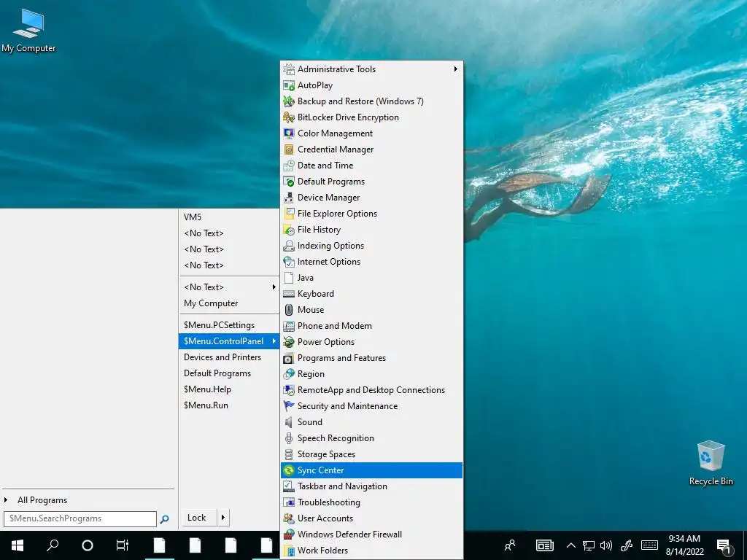Click Windows Defender Firewall icon

(x=289, y=534)
